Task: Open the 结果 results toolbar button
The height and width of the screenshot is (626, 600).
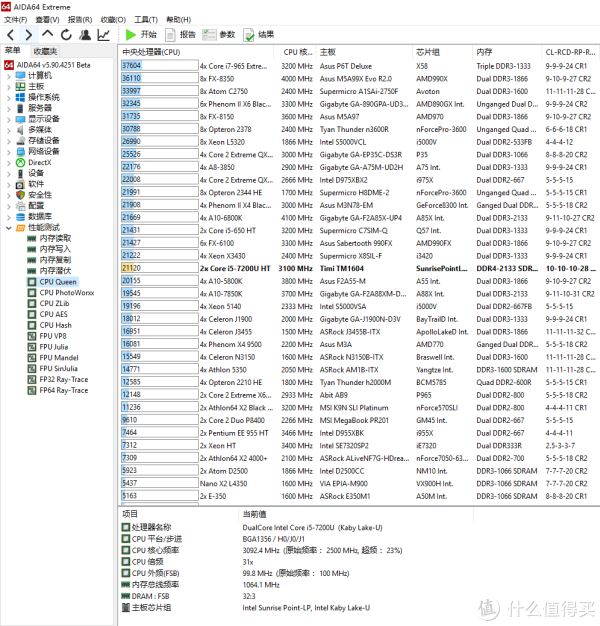Action: [x=258, y=35]
